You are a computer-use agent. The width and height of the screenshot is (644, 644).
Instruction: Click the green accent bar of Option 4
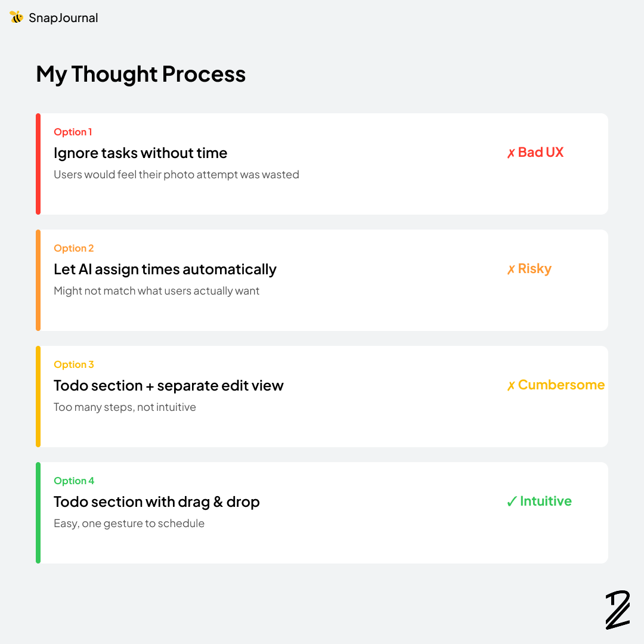click(x=38, y=513)
